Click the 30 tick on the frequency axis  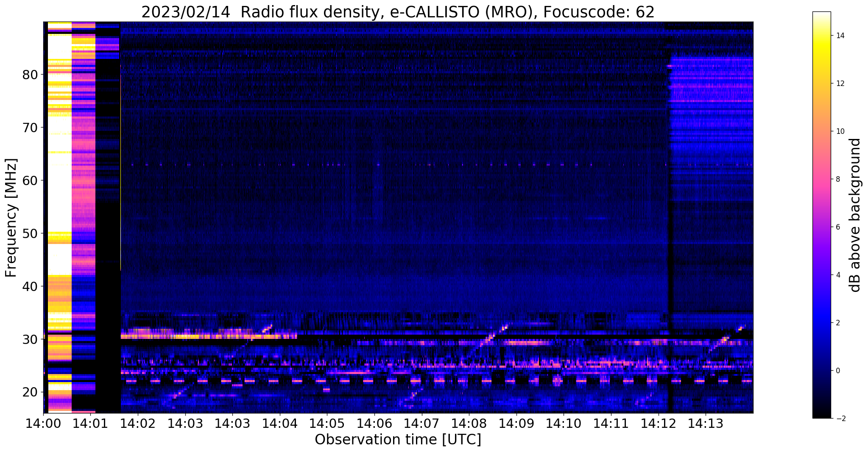tap(30, 340)
